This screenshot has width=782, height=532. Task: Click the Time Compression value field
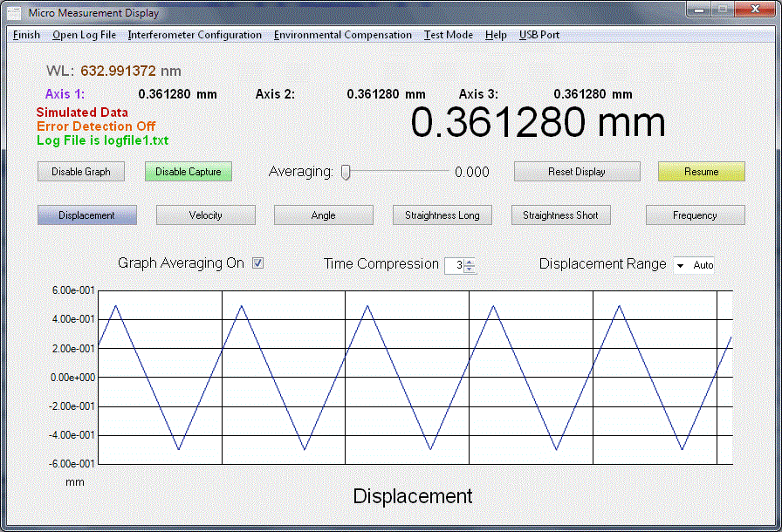[x=455, y=264]
